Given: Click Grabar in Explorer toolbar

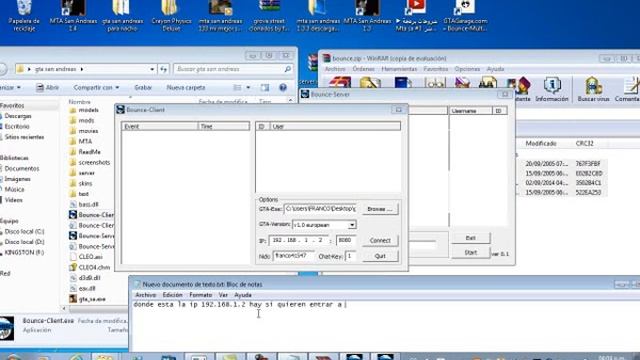Looking at the screenshot, I should pos(143,87).
